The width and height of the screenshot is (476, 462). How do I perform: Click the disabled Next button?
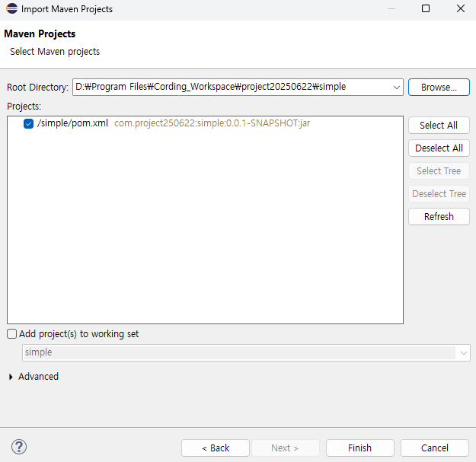click(286, 448)
